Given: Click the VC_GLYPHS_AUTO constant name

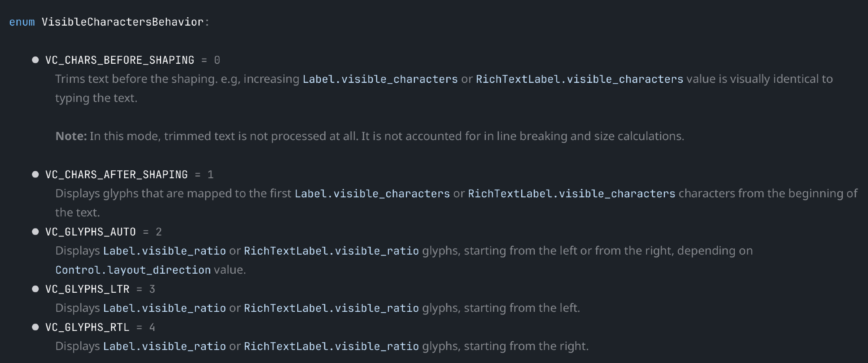Looking at the screenshot, I should click(90, 232).
